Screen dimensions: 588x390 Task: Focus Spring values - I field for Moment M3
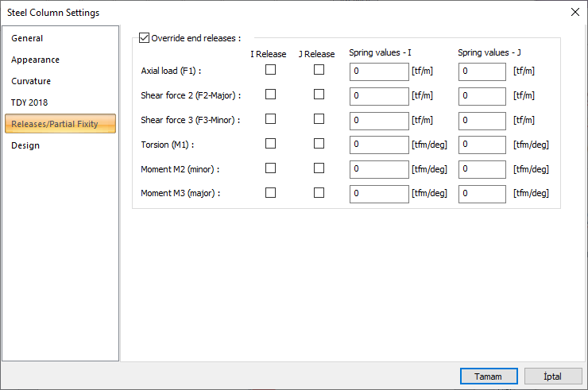pos(379,195)
